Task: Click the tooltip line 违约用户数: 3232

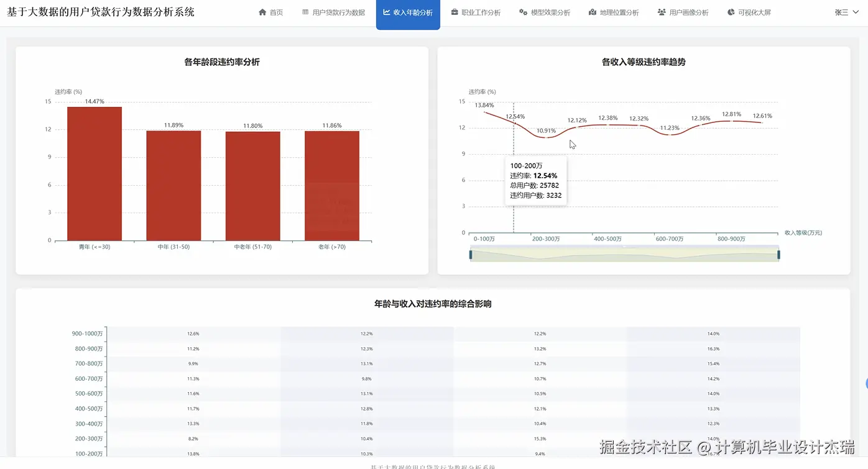Action: (536, 195)
